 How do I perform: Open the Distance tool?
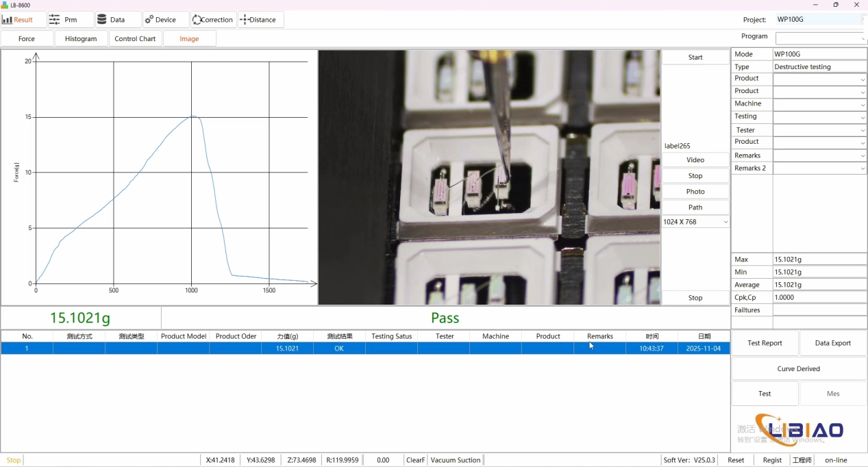click(261, 20)
